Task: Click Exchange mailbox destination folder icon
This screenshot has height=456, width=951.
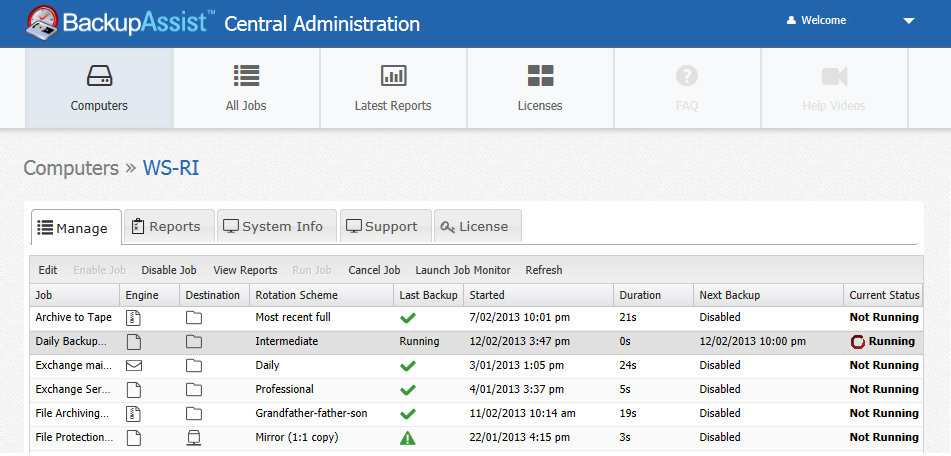Action: (193, 366)
